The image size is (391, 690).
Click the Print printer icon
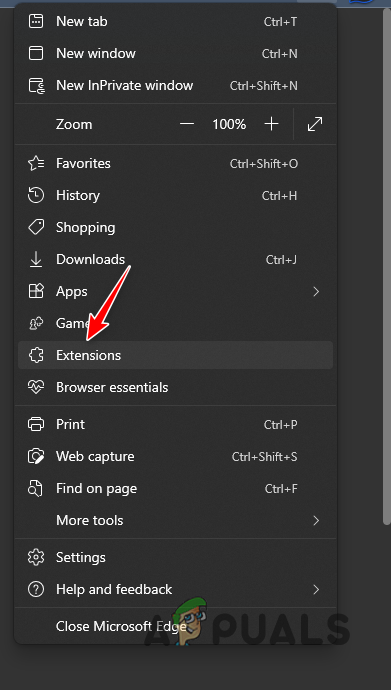36,424
